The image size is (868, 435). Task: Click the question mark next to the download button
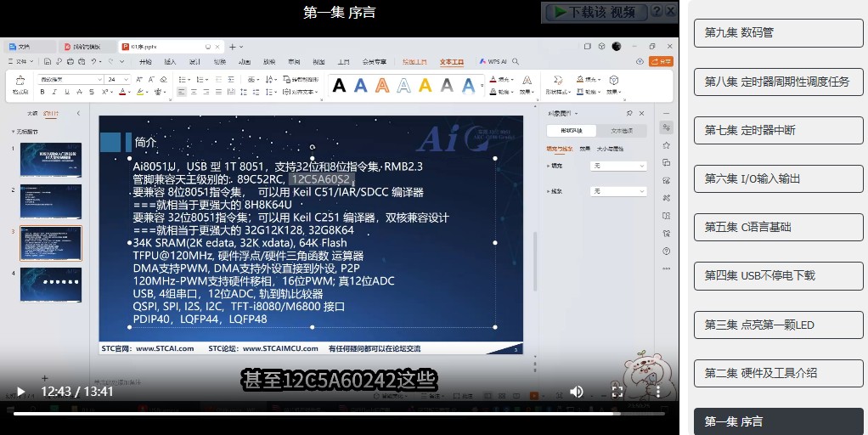(657, 10)
